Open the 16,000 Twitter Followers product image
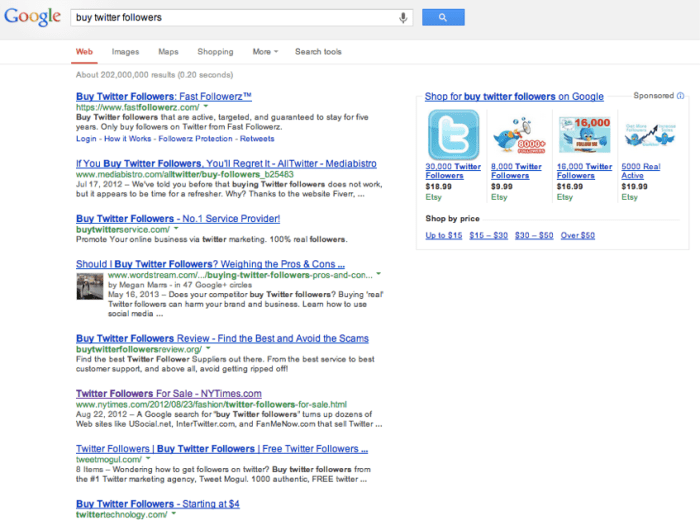The width and height of the screenshot is (700, 520). (584, 135)
